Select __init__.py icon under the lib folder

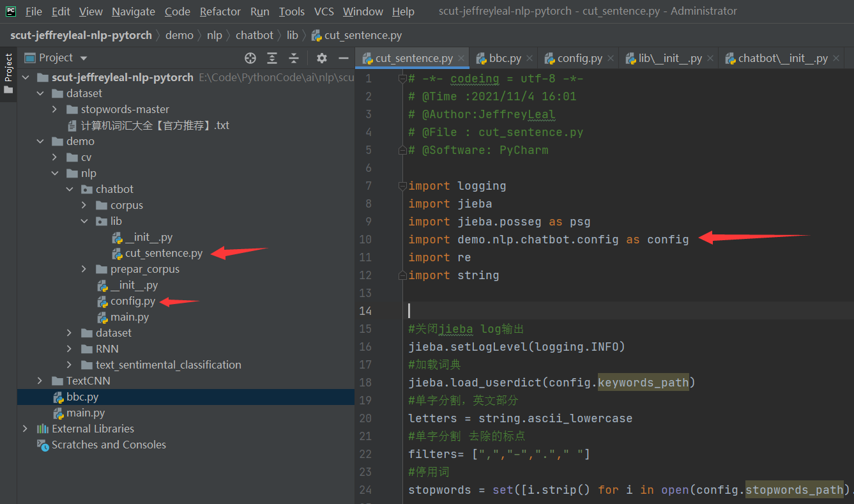pyautogui.click(x=117, y=238)
